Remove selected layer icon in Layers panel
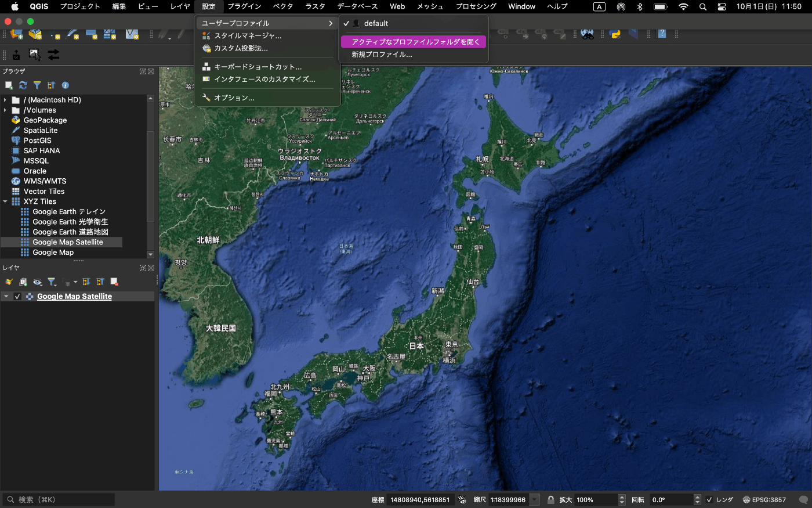812x508 pixels. pos(114,282)
